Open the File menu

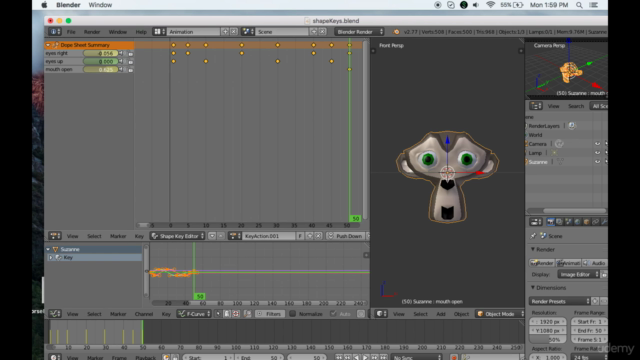[71, 31]
